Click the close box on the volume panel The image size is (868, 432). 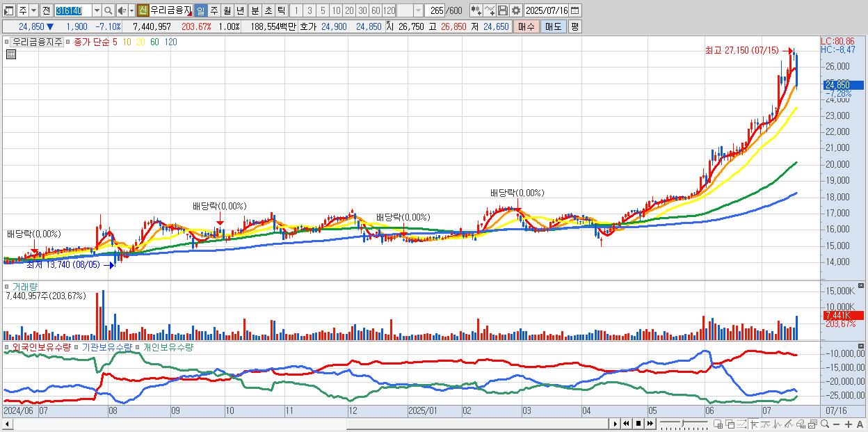[x=862, y=286]
